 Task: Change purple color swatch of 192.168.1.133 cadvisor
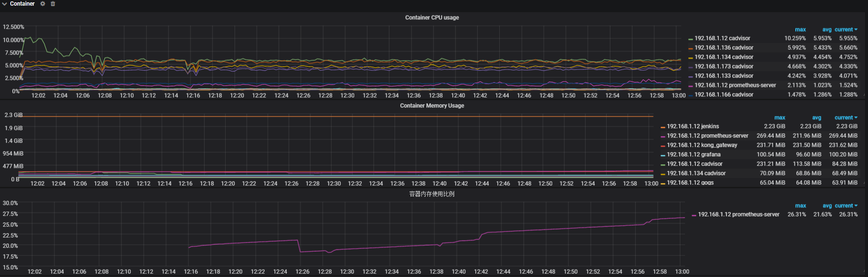[691, 77]
